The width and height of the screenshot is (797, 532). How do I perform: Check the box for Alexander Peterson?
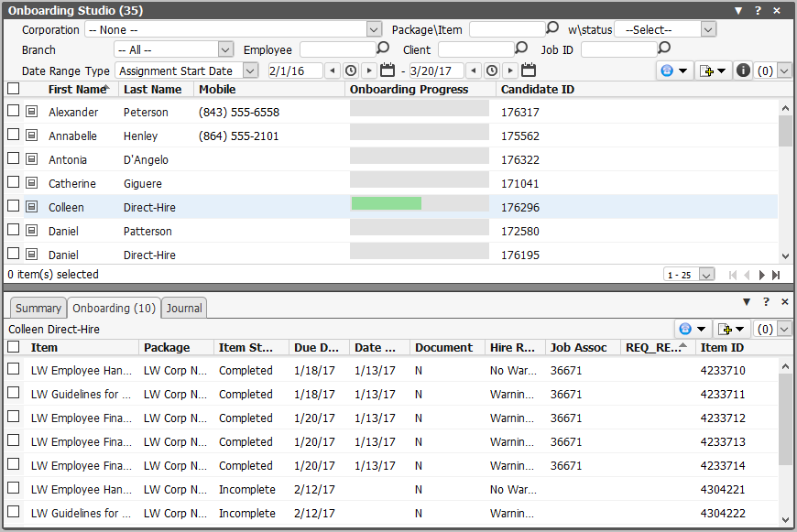click(x=14, y=111)
